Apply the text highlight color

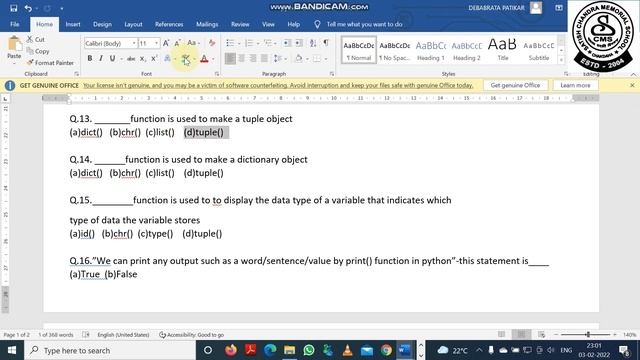(x=186, y=59)
